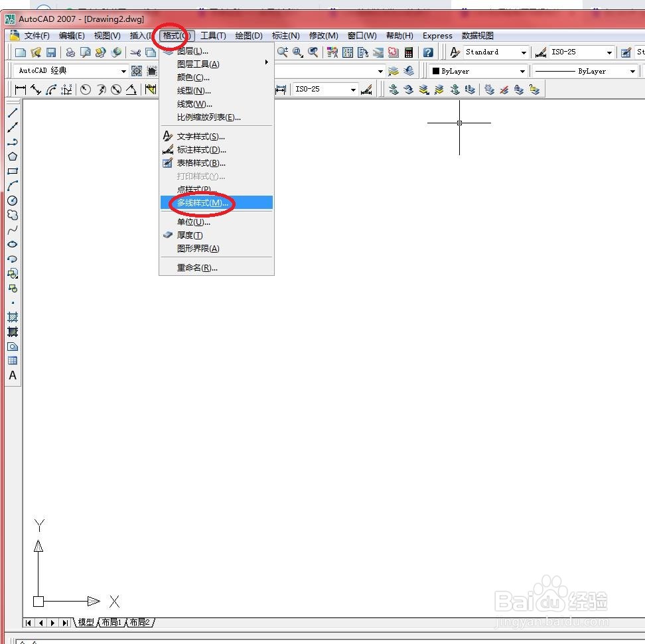Open the 文件(F) menu
This screenshot has width=645, height=644.
(x=37, y=36)
